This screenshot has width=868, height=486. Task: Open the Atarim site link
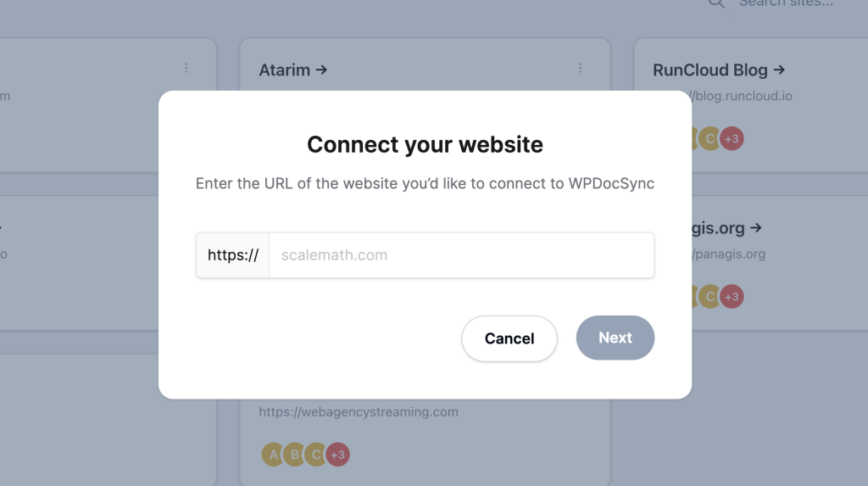tap(285, 70)
